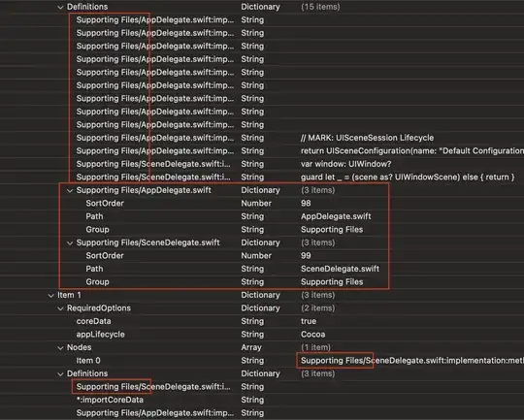
Task: Click the appLifecycle value Cocoa
Action: (x=312, y=334)
